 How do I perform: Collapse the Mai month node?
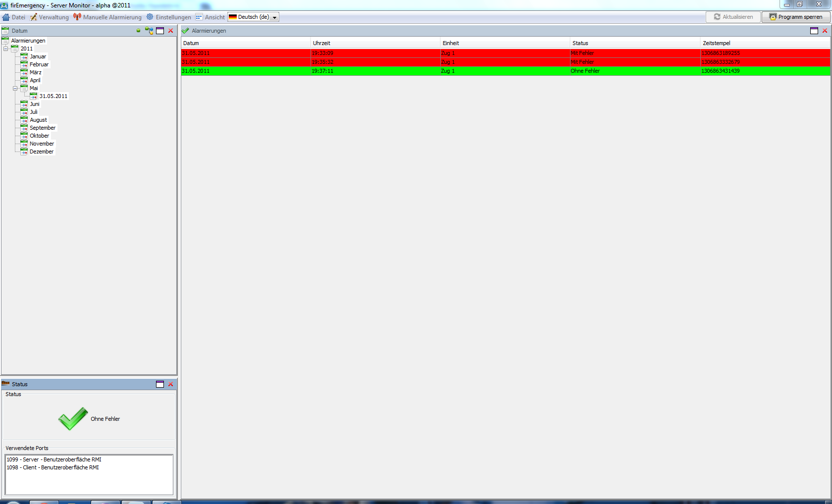pos(15,88)
